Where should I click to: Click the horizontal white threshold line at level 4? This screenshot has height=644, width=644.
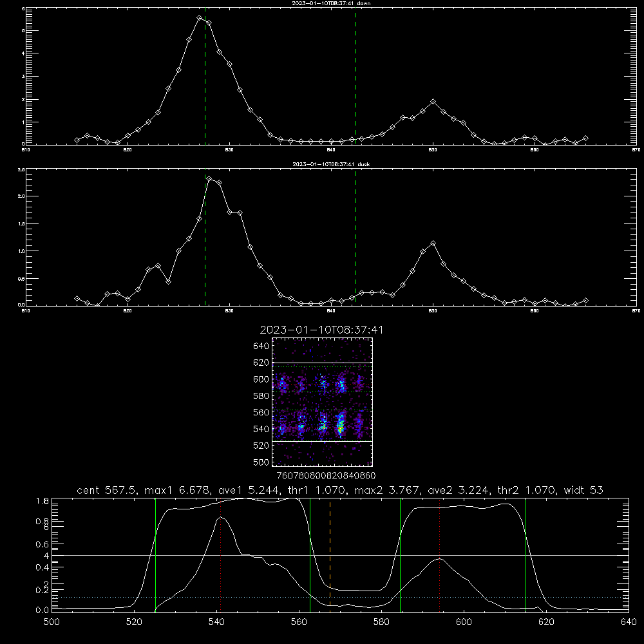tap(340, 555)
